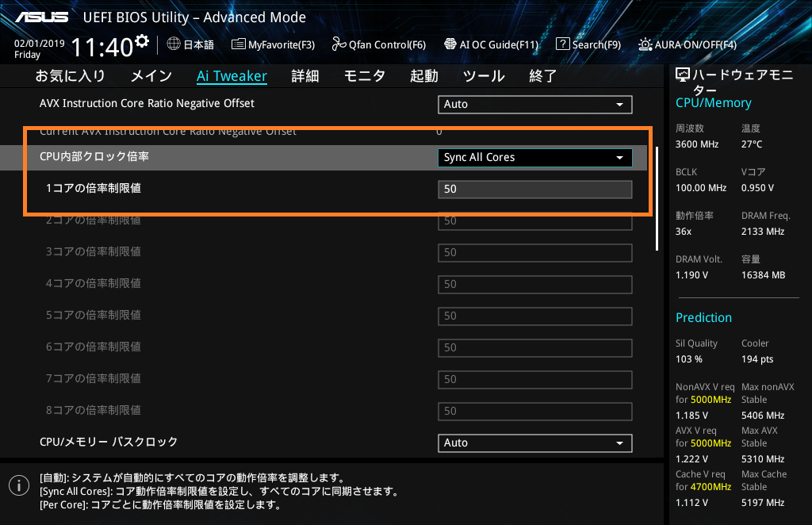The image size is (812, 525).
Task: Click the ASUS logo
Action: pos(41,17)
